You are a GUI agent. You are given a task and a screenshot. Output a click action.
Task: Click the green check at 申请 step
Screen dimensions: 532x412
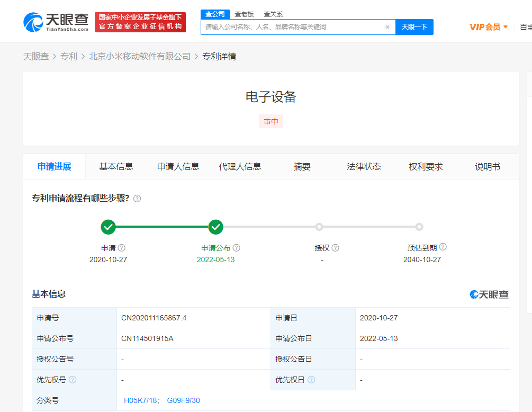coord(108,227)
